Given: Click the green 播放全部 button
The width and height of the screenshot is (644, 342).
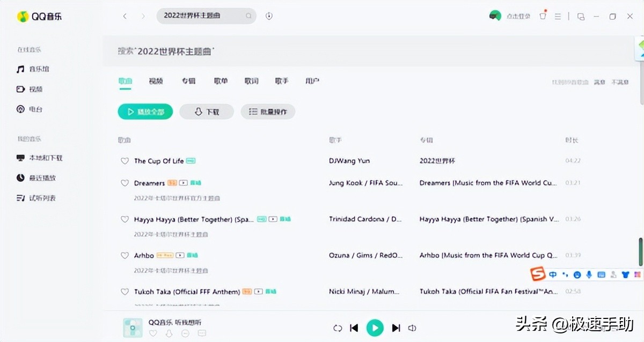Looking at the screenshot, I should tap(145, 111).
